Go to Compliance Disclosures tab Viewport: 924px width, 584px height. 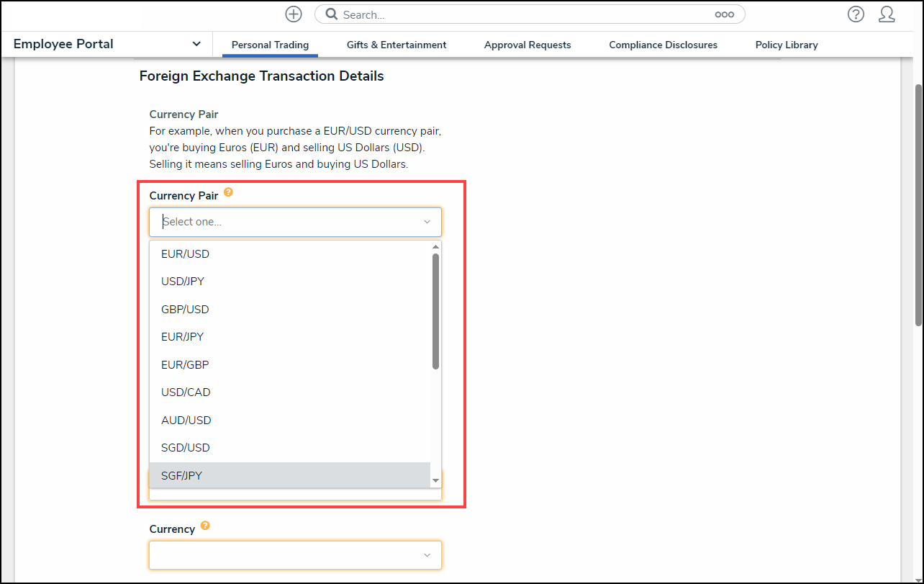click(663, 45)
